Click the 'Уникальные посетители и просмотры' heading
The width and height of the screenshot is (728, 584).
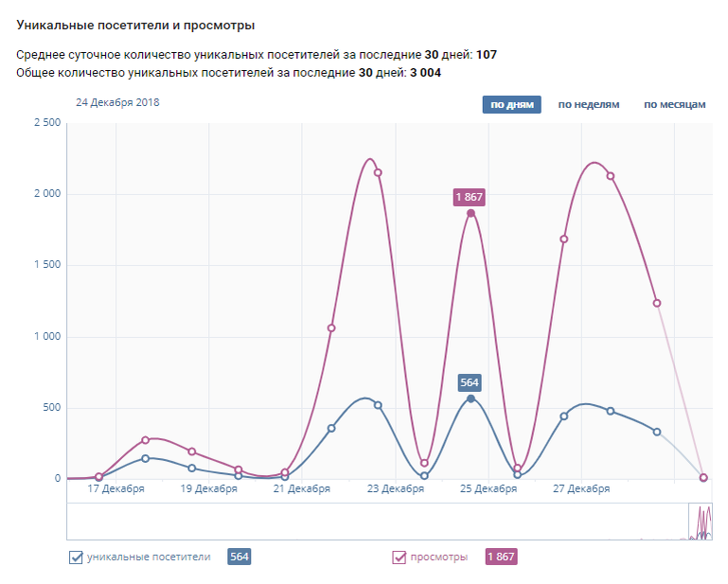click(x=135, y=25)
